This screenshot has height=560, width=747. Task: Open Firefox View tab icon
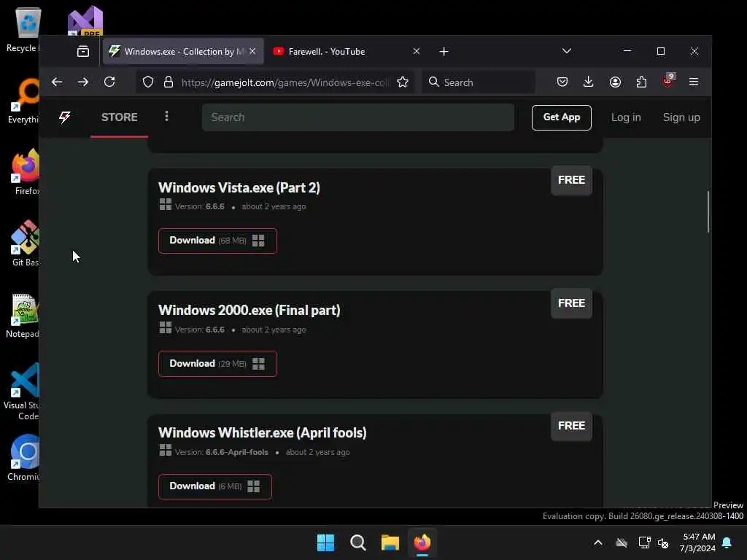coord(83,51)
